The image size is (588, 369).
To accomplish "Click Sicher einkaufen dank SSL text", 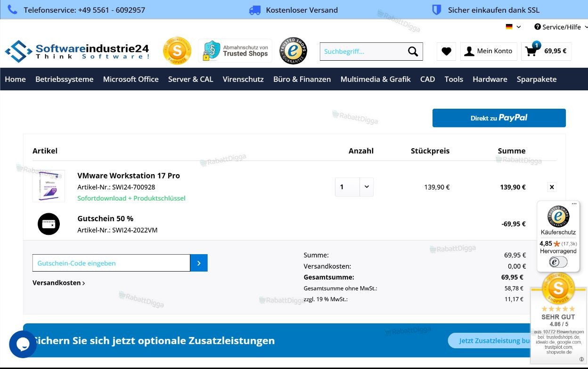I will pyautogui.click(x=494, y=10).
